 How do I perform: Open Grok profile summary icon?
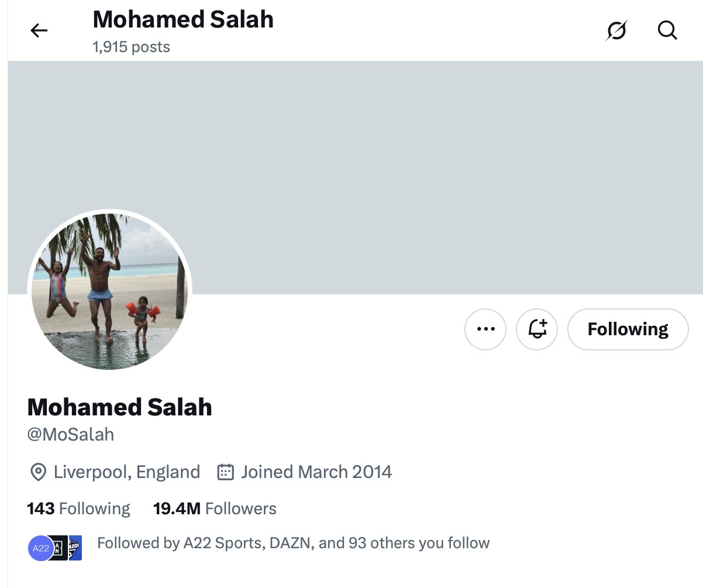coord(616,30)
